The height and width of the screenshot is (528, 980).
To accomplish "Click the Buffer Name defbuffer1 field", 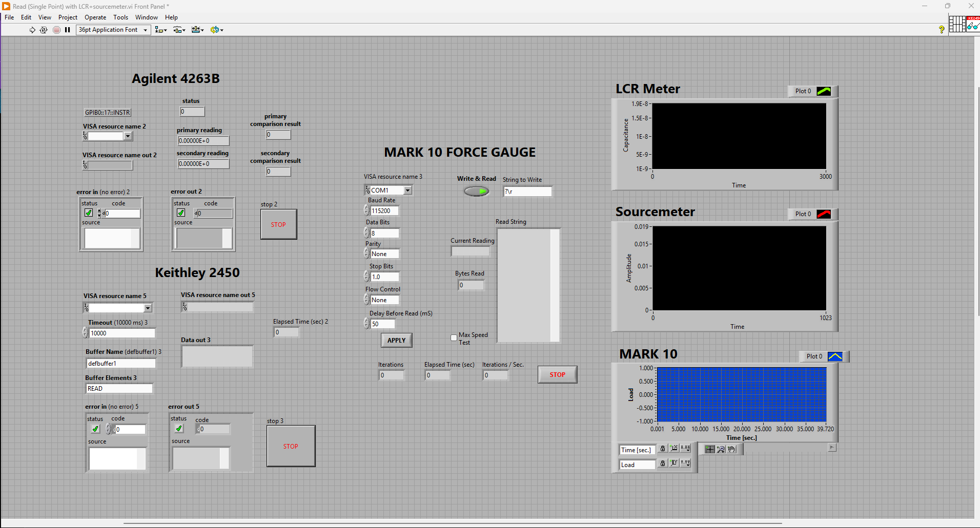I will tap(121, 363).
